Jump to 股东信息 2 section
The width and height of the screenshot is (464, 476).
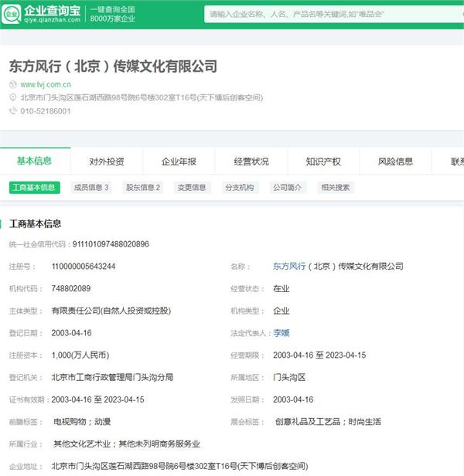pyautogui.click(x=143, y=188)
